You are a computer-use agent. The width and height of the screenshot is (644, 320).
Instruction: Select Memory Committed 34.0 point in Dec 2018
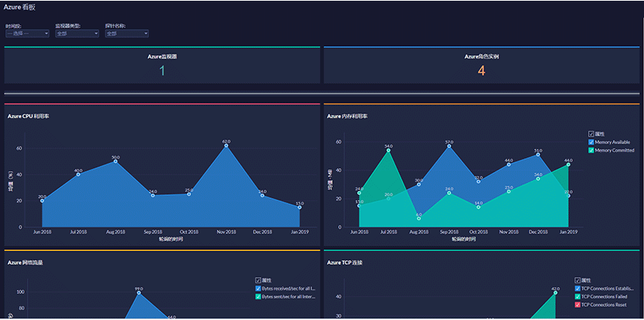tap(538, 179)
